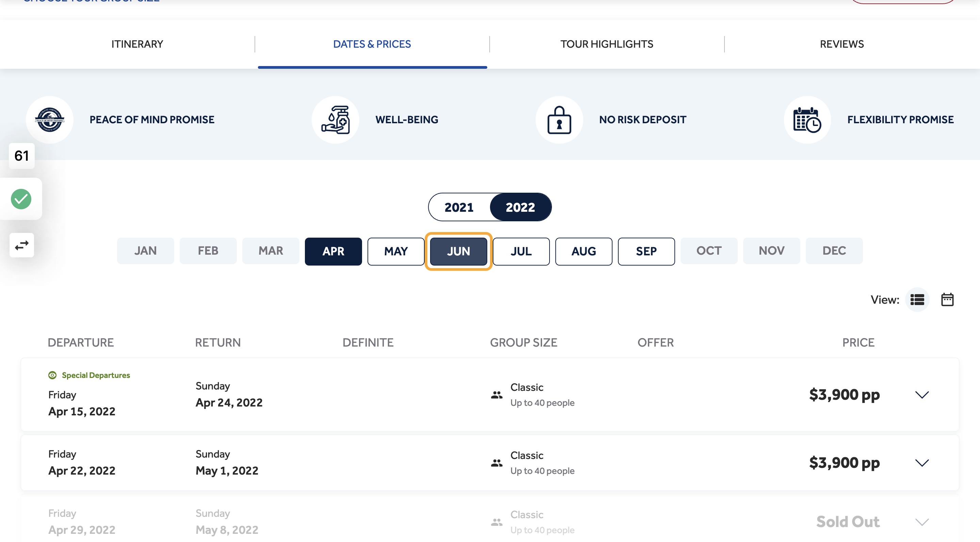The height and width of the screenshot is (542, 980).
Task: Open the Reviews tab
Action: coord(842,44)
